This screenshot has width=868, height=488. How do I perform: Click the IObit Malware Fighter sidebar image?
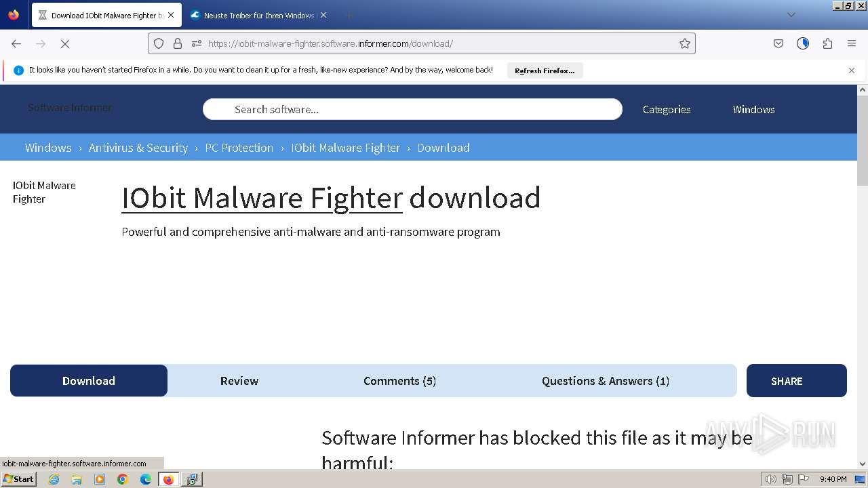pos(44,192)
